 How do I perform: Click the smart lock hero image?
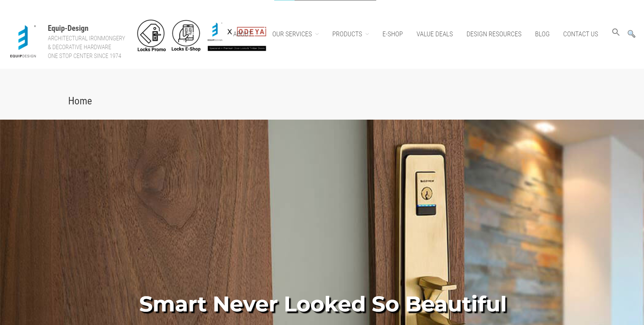pyautogui.click(x=322, y=222)
